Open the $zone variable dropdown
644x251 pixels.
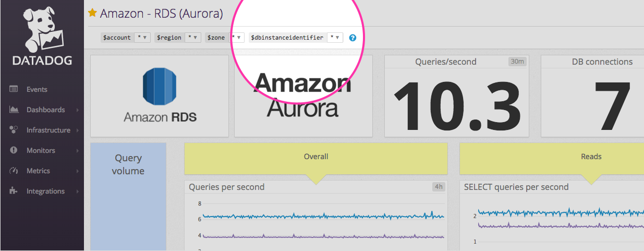coord(237,38)
